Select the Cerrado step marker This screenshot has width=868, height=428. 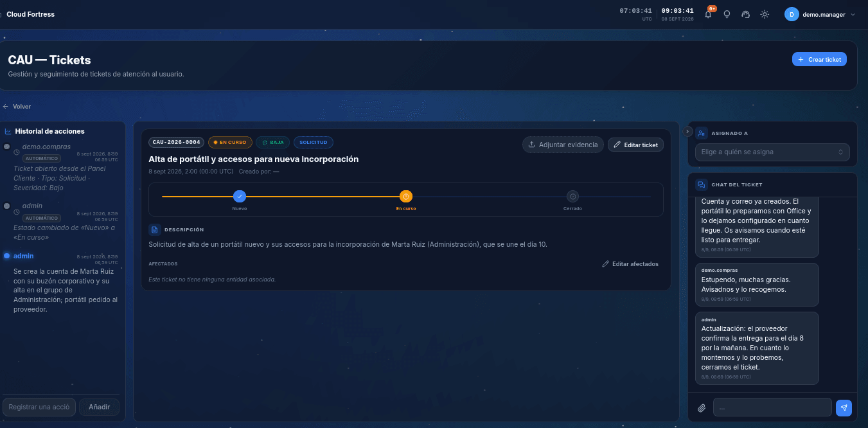(x=573, y=197)
